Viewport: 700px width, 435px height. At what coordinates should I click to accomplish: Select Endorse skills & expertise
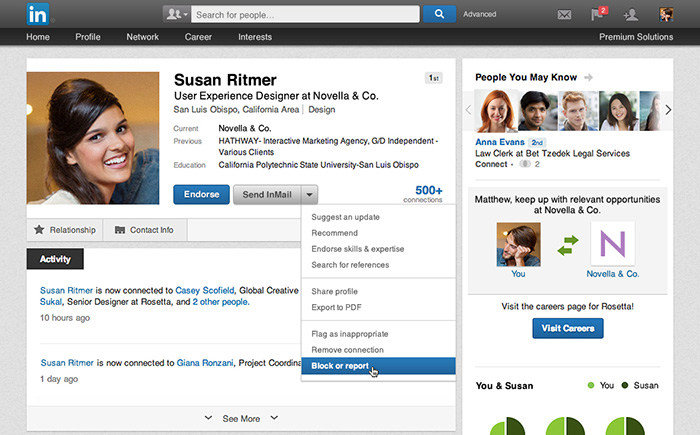pos(358,249)
